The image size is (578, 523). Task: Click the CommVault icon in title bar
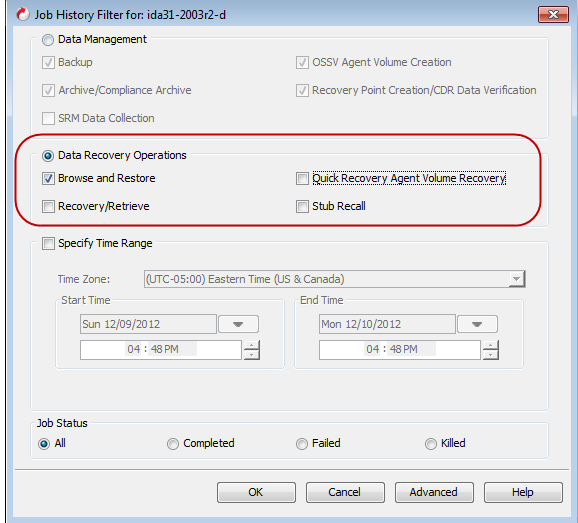[23, 15]
